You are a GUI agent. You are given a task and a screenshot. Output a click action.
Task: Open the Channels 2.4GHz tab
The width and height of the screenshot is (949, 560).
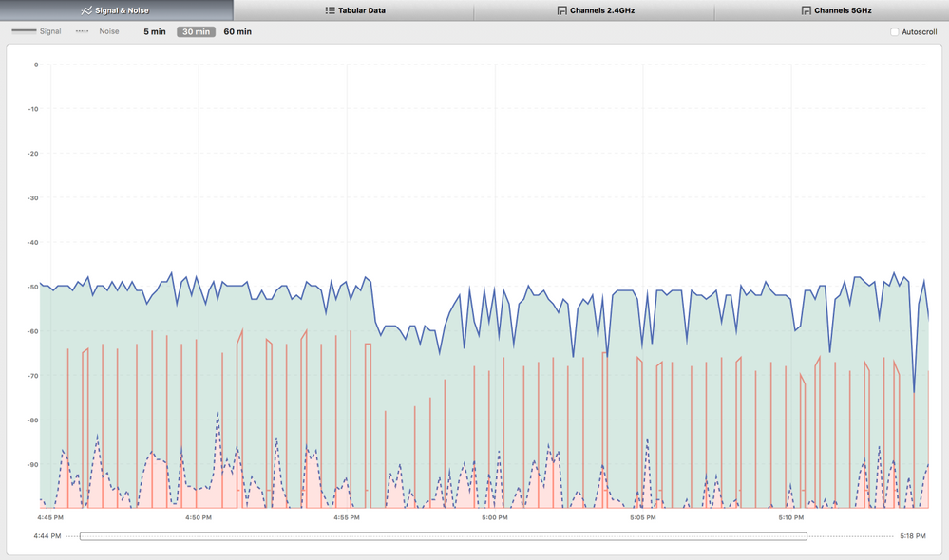click(x=595, y=10)
